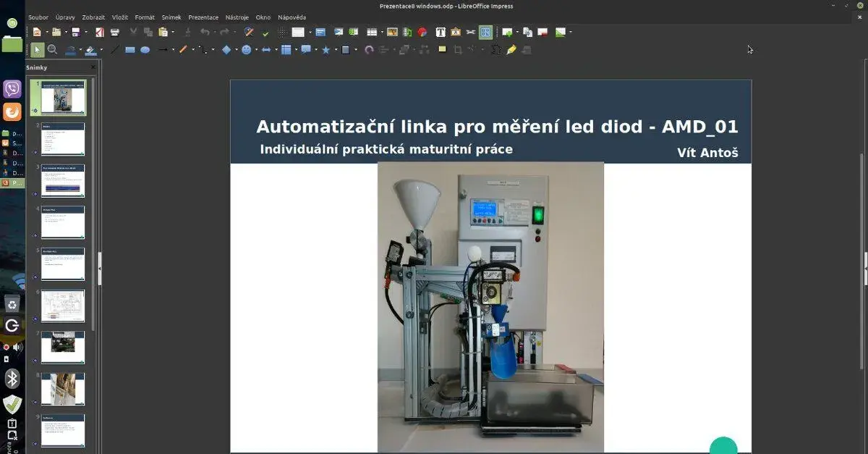Pick the Line Color toolbar swatch
Image resolution: width=868 pixels, height=454 pixels.
[71, 50]
